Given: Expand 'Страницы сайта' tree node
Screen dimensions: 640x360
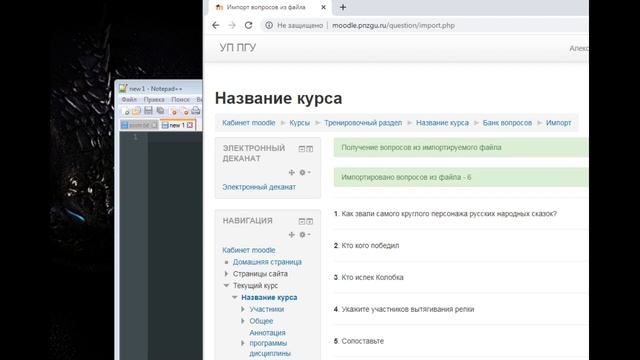Looking at the screenshot, I should click(x=227, y=273).
